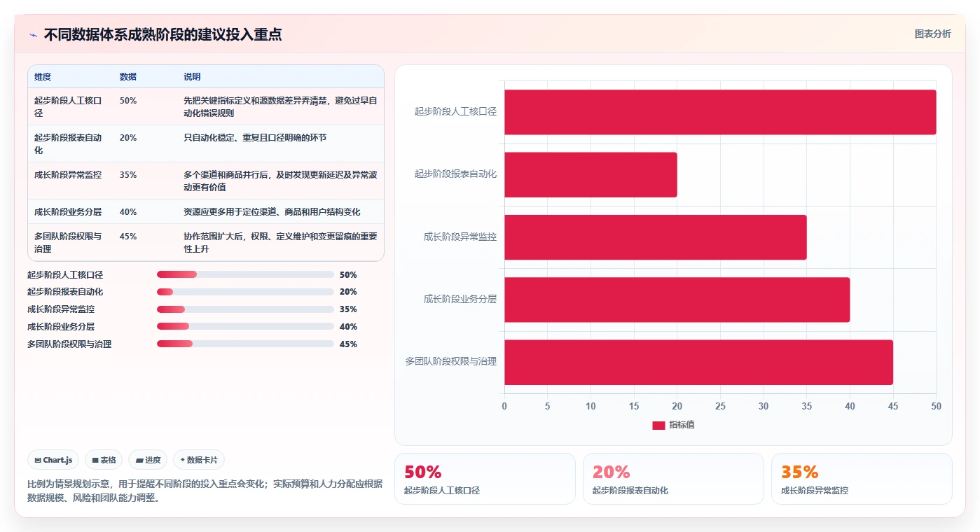The height and width of the screenshot is (532, 980).
Task: Select the Chart.js tag chip
Action: pyautogui.click(x=54, y=460)
